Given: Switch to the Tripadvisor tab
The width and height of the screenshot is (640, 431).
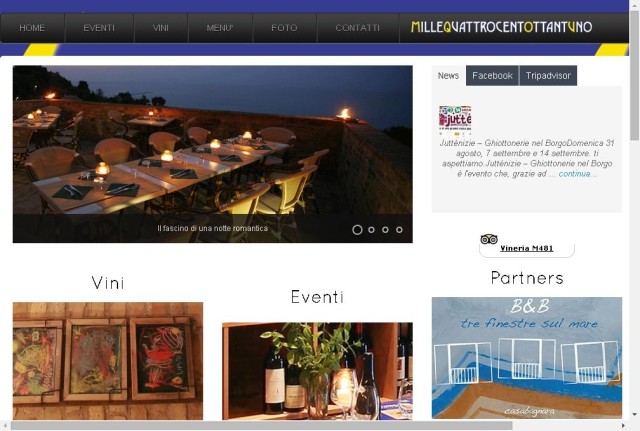Looking at the screenshot, I should pyautogui.click(x=548, y=76).
